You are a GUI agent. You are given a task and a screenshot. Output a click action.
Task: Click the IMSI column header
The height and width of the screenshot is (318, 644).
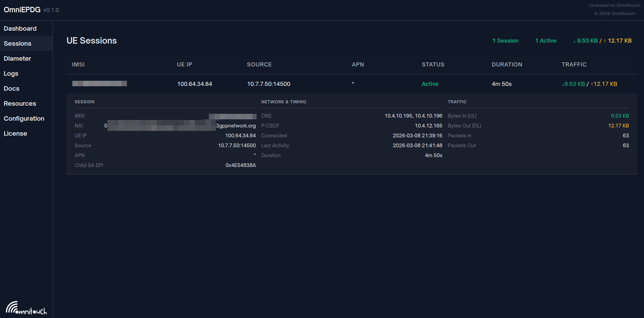78,64
